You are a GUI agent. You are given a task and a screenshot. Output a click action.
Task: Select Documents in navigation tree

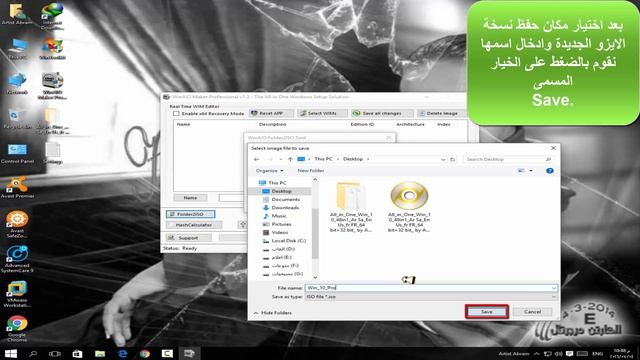coord(285,200)
